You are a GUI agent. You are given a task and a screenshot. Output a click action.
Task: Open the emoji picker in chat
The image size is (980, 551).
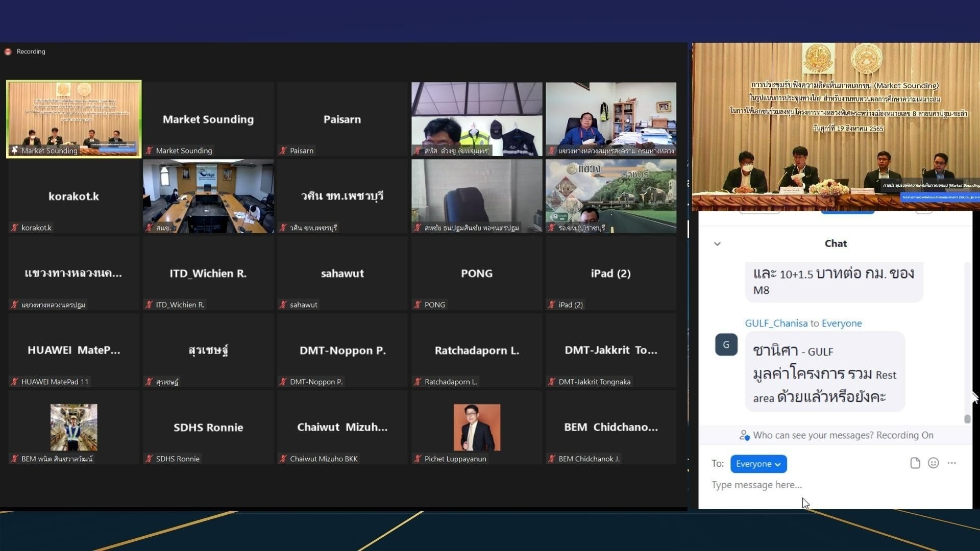933,463
